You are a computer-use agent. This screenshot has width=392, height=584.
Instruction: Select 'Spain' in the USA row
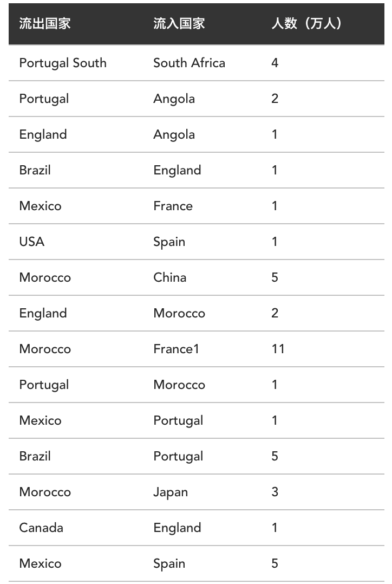(x=169, y=242)
